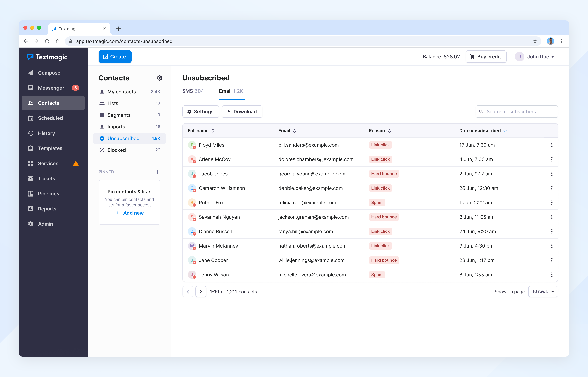Click the Search unsubscribers field
This screenshot has height=377, width=588.
click(x=517, y=112)
